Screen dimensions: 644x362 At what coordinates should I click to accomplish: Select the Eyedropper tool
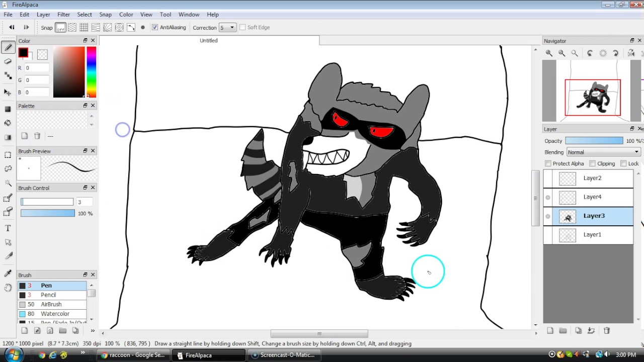pos(8,273)
